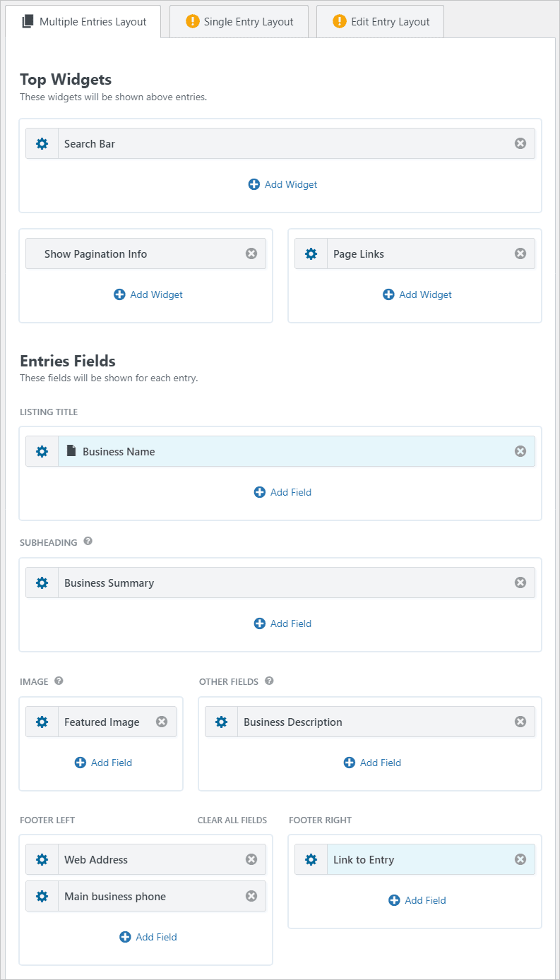The image size is (560, 980).
Task: Add Field in Footer Left section
Action: [148, 937]
